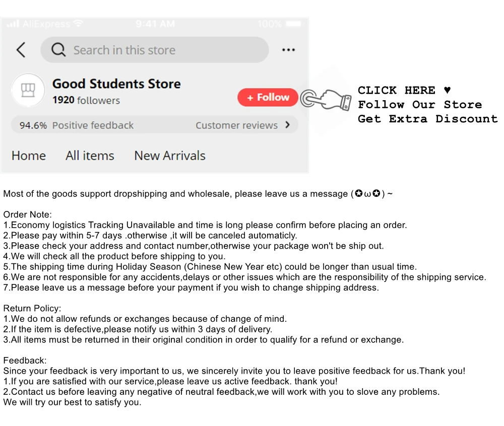The image size is (504, 426).
Task: Select the New Arrivals tab
Action: tap(170, 156)
